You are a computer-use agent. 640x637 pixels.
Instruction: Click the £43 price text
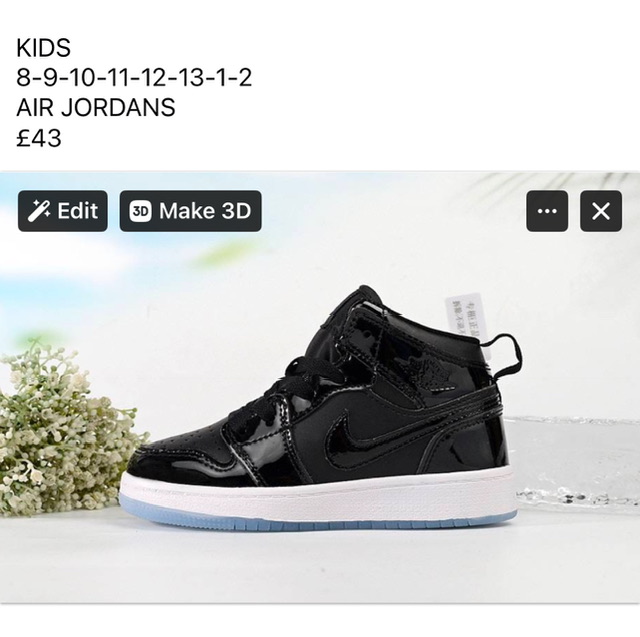pos(39,138)
